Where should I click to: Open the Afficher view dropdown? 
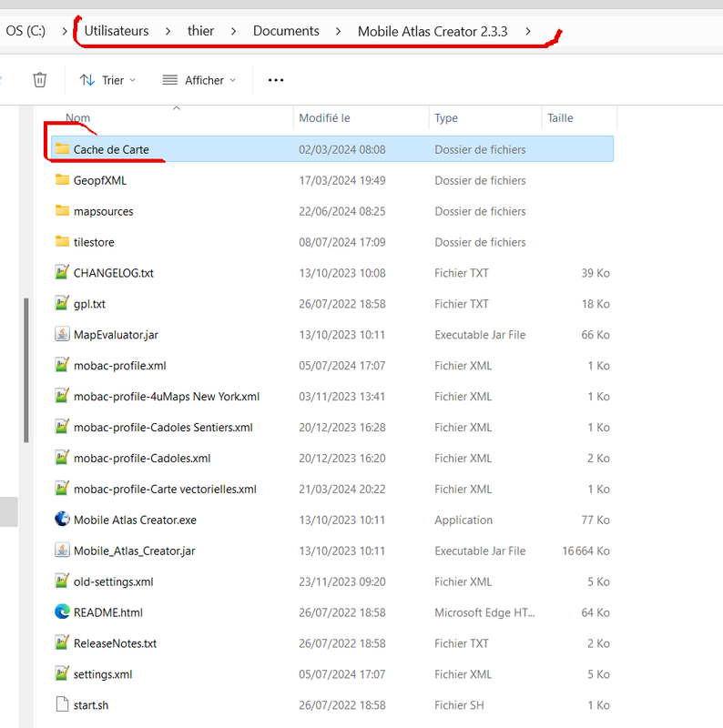199,80
